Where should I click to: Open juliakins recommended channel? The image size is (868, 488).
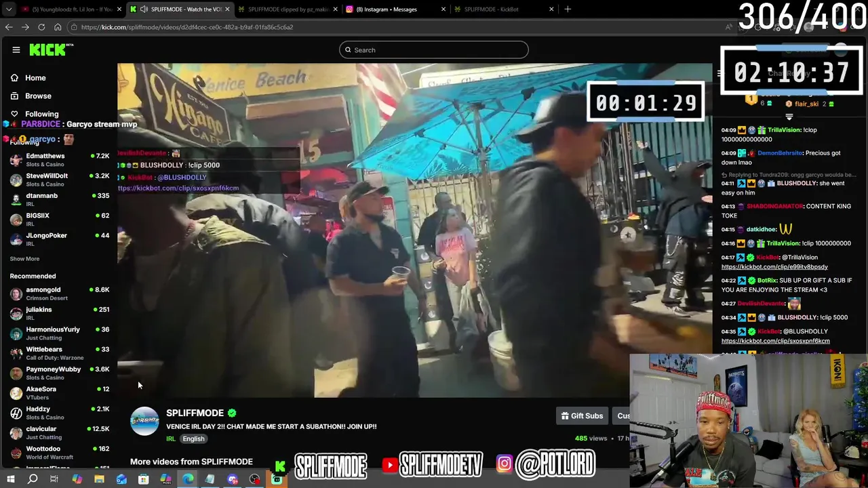click(60, 313)
